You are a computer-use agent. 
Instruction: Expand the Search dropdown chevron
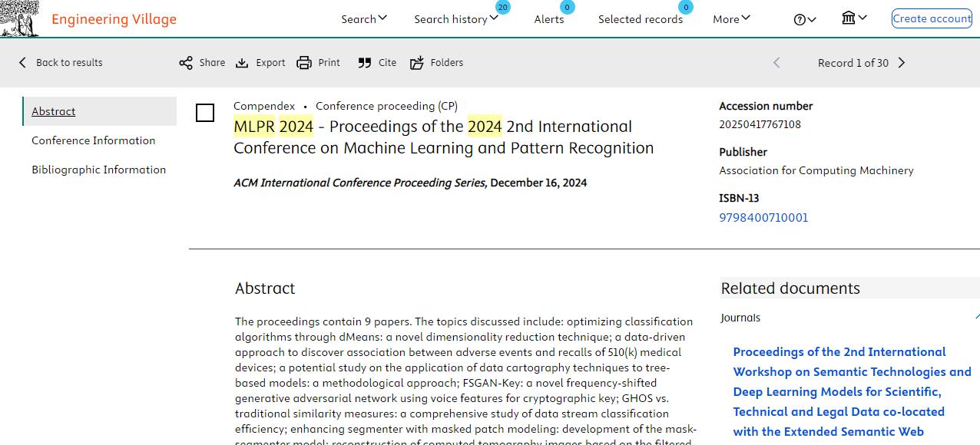pos(382,18)
